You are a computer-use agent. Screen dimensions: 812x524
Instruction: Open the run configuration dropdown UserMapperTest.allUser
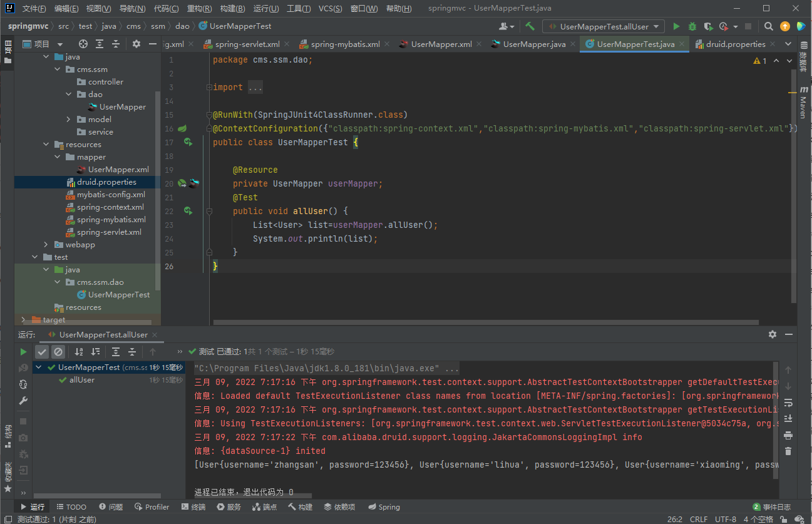604,26
